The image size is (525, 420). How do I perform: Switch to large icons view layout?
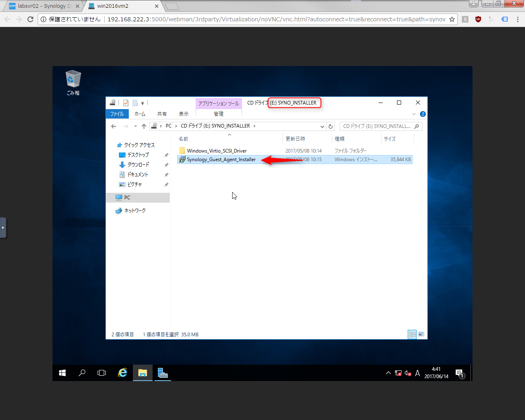(421, 334)
